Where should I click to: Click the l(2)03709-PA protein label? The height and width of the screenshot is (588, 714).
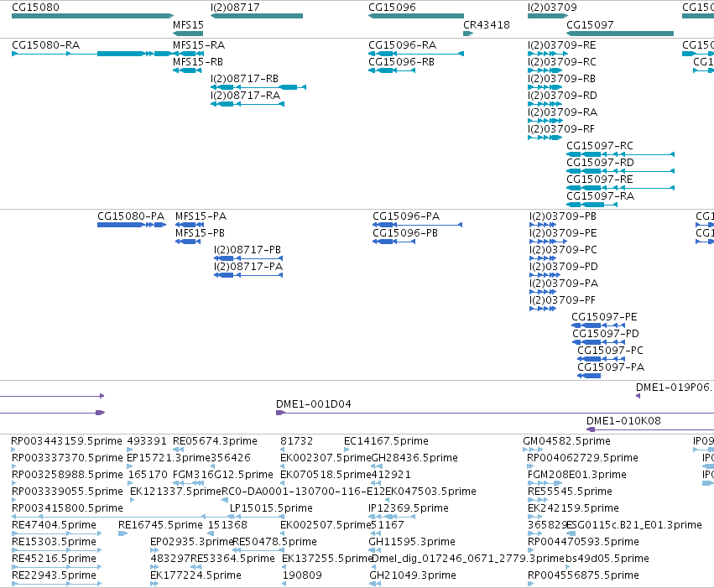[x=564, y=284]
